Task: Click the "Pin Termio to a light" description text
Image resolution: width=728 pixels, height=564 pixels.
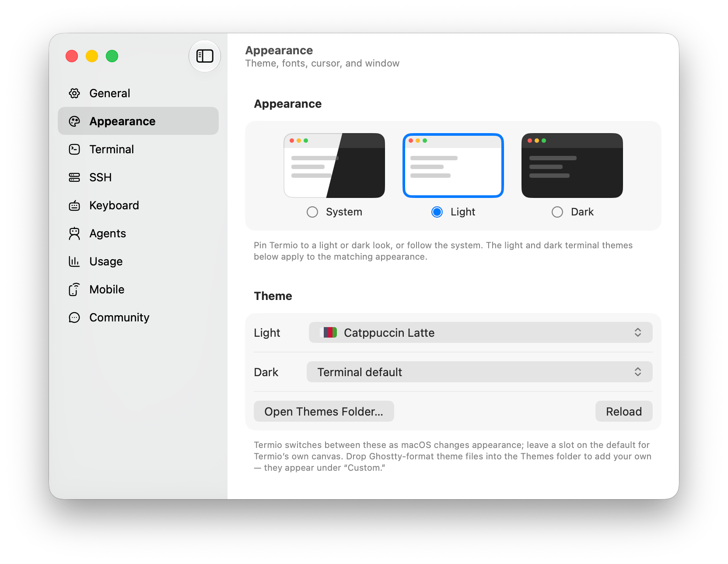Action: [x=443, y=251]
